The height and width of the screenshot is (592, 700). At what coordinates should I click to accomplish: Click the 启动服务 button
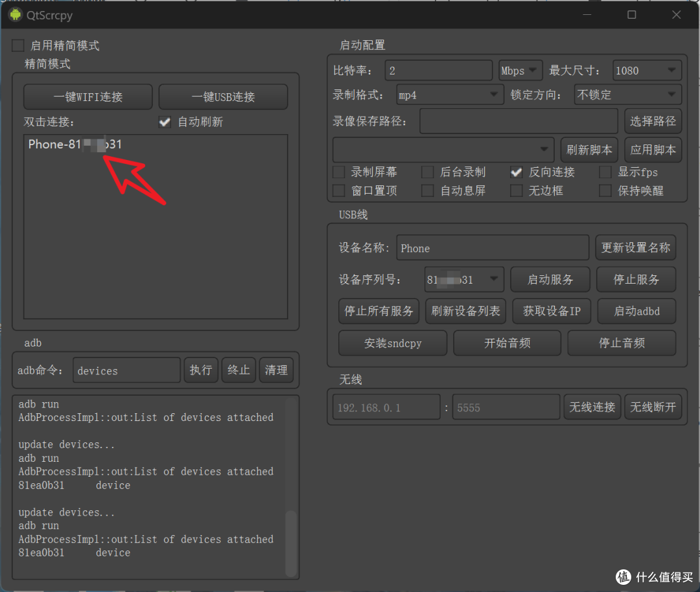click(x=550, y=280)
